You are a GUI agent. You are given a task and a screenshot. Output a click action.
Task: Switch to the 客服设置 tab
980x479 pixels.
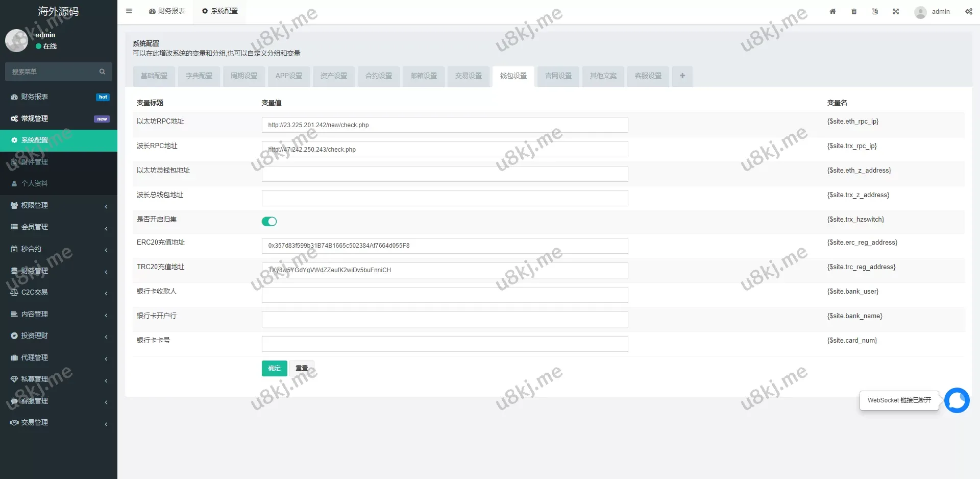point(648,76)
